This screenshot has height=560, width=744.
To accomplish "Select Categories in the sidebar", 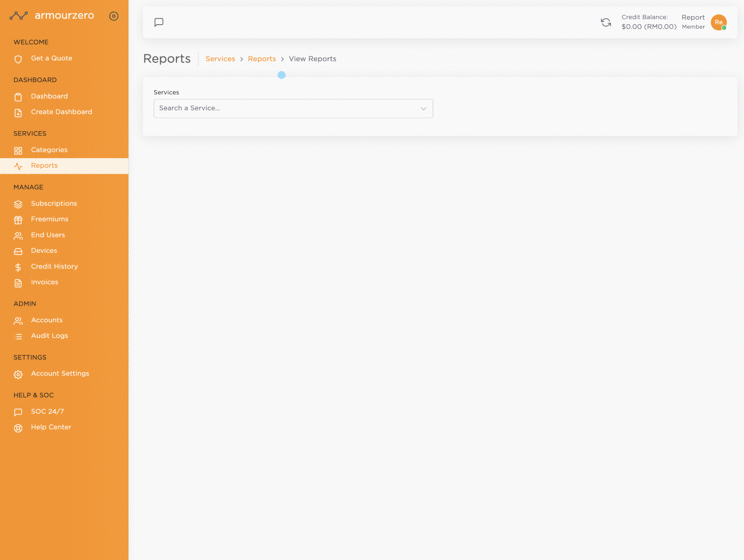I will (x=49, y=150).
